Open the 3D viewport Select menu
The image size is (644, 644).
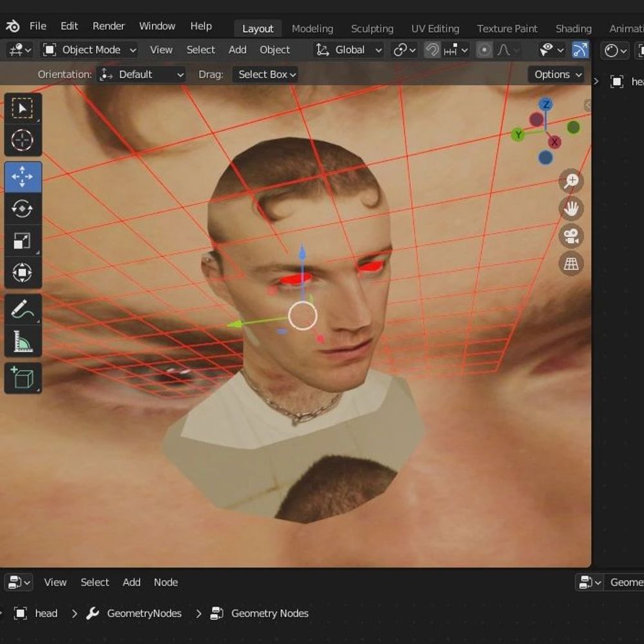point(201,50)
